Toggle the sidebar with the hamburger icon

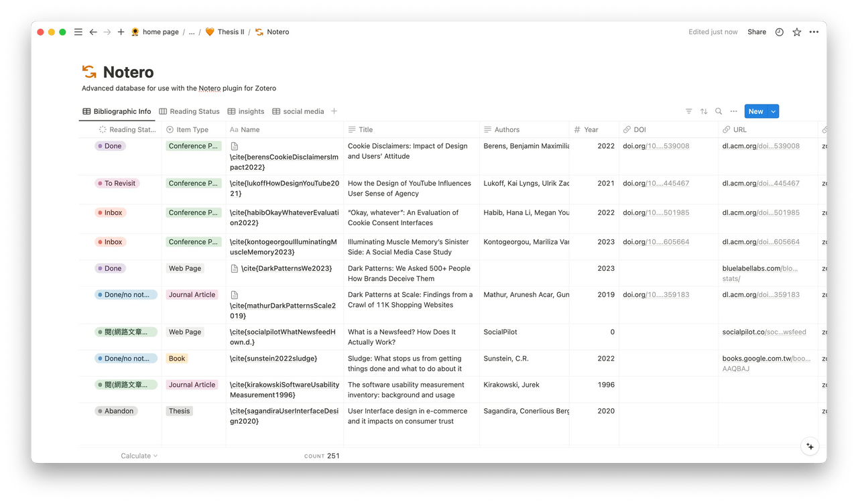click(x=78, y=31)
